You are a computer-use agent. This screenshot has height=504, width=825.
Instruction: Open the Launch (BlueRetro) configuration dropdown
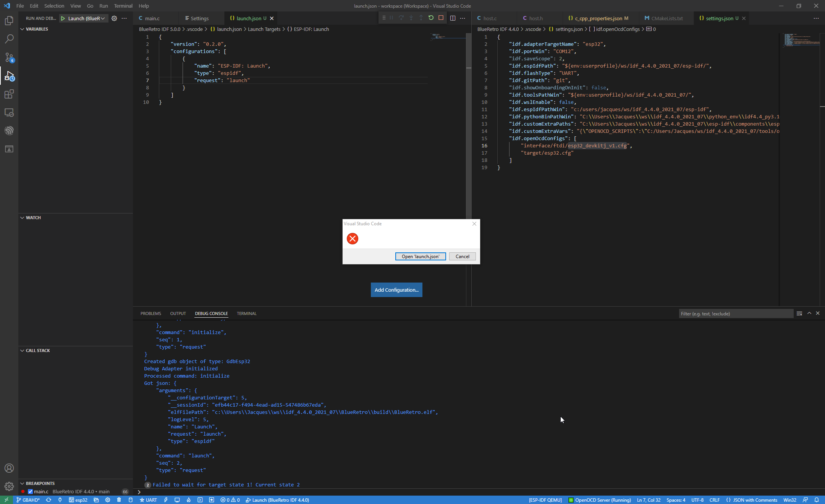[x=83, y=18]
